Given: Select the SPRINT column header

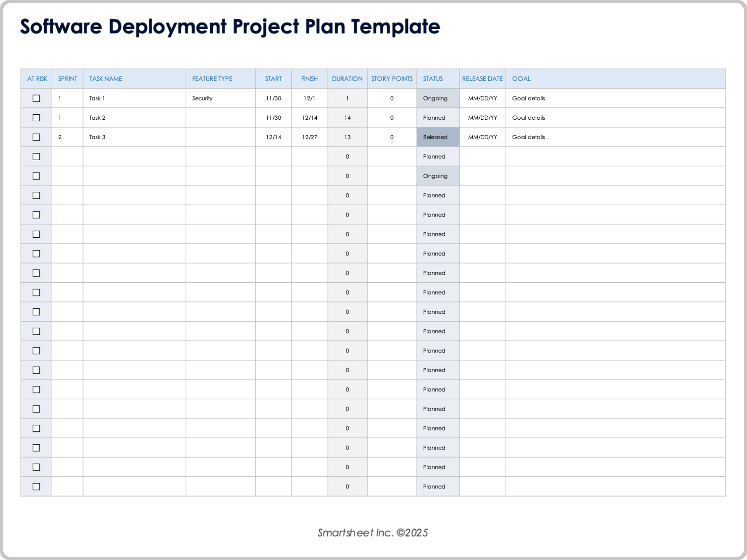Looking at the screenshot, I should [x=67, y=79].
